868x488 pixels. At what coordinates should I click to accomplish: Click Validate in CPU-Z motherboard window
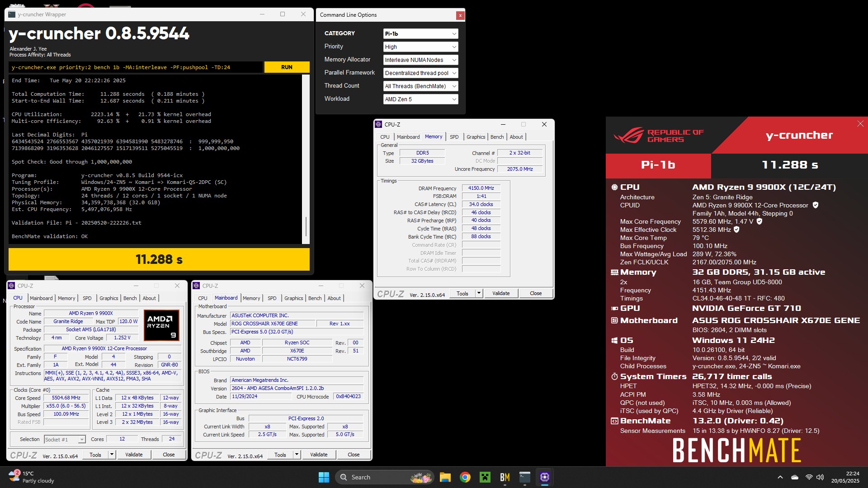tap(319, 455)
